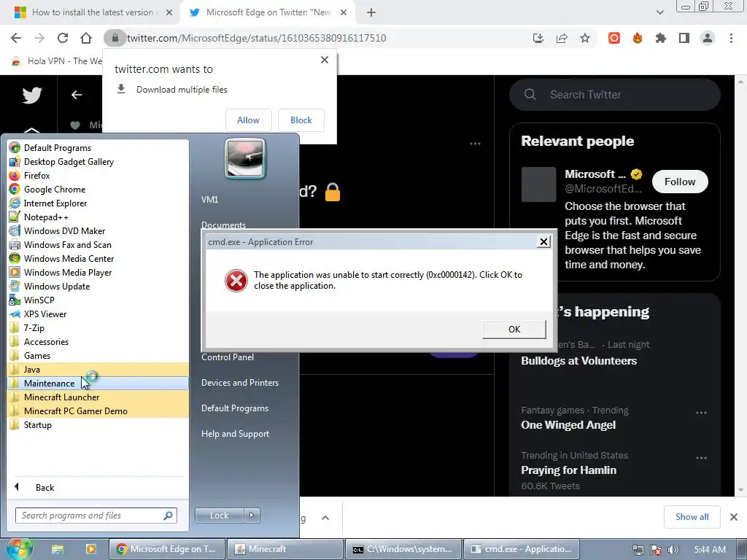Close the Microsoft Edge on Twitter tab
This screenshot has height=560, width=747.
pos(344,12)
